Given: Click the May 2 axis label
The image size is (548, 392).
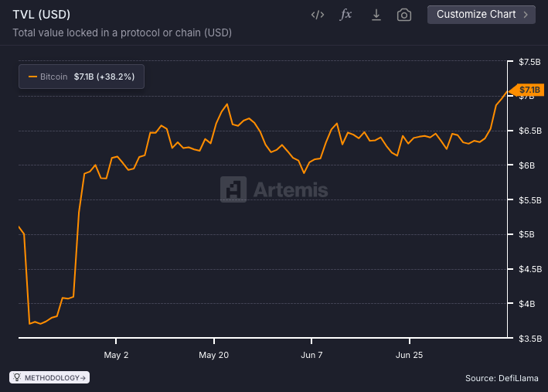Looking at the screenshot, I should (116, 355).
